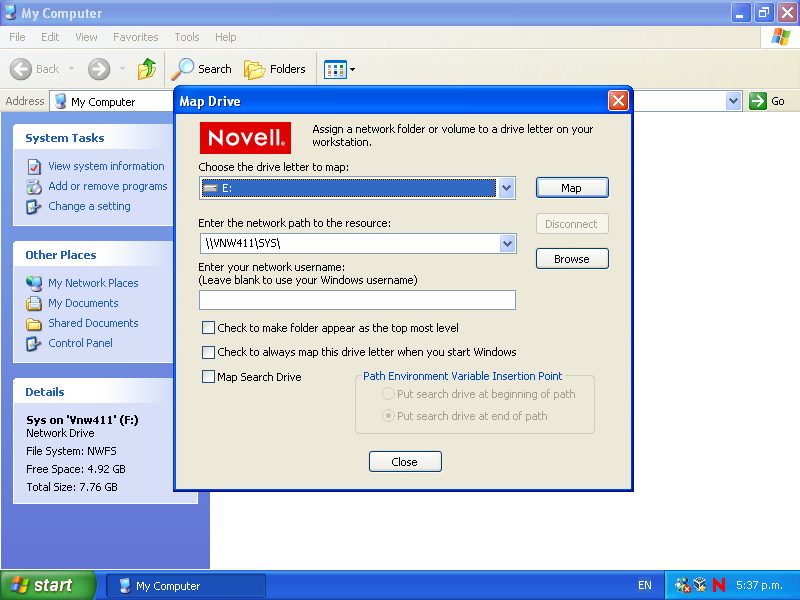The width and height of the screenshot is (800, 600).
Task: Open the Address bar dropdown arrow
Action: [x=733, y=101]
